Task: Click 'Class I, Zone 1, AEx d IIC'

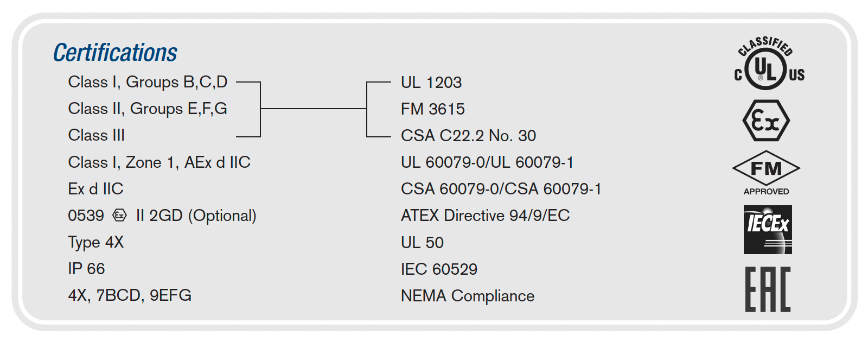Action: pos(159,162)
